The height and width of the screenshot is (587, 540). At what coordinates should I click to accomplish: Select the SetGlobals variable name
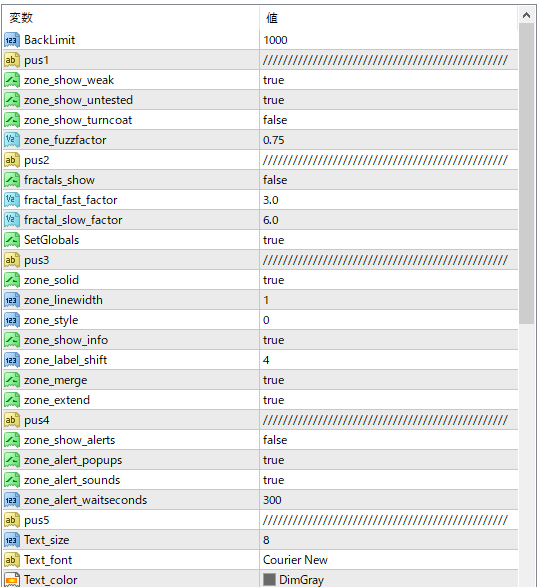point(51,240)
